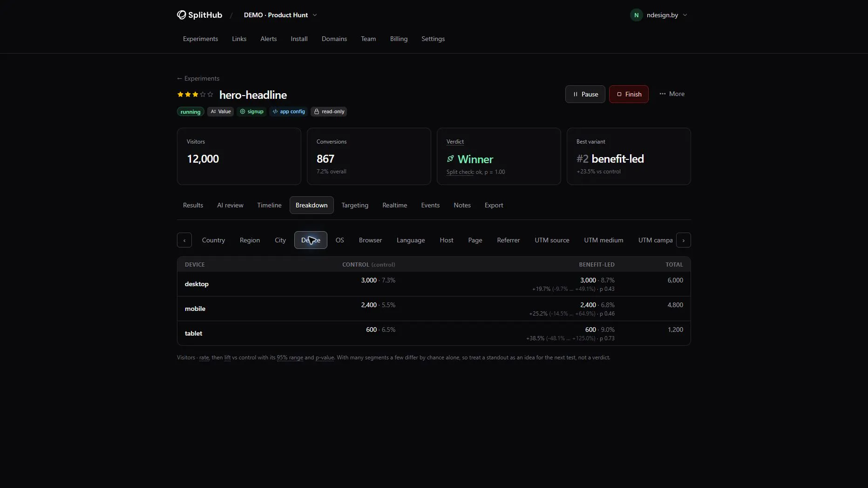Finish the experiment
The width and height of the screenshot is (868, 488).
pyautogui.click(x=629, y=94)
